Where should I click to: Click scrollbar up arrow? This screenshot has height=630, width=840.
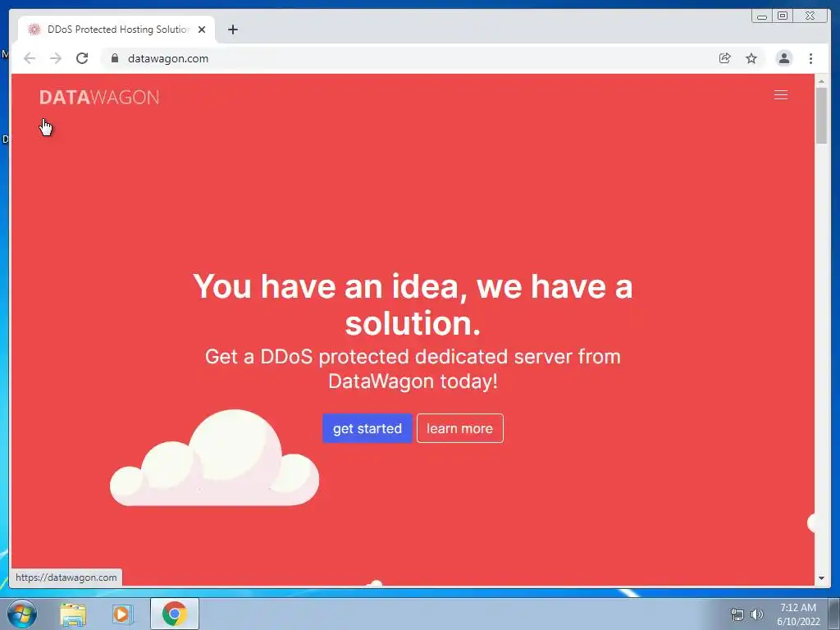821,81
